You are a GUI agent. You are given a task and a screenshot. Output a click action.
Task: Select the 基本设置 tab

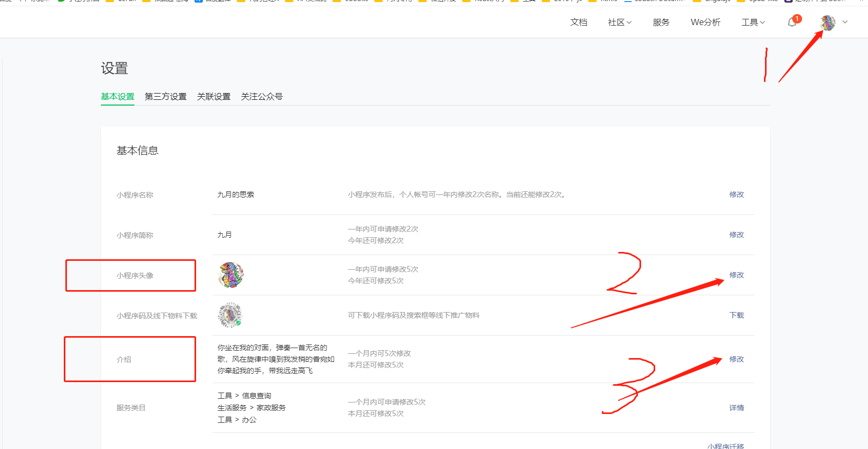tap(118, 97)
